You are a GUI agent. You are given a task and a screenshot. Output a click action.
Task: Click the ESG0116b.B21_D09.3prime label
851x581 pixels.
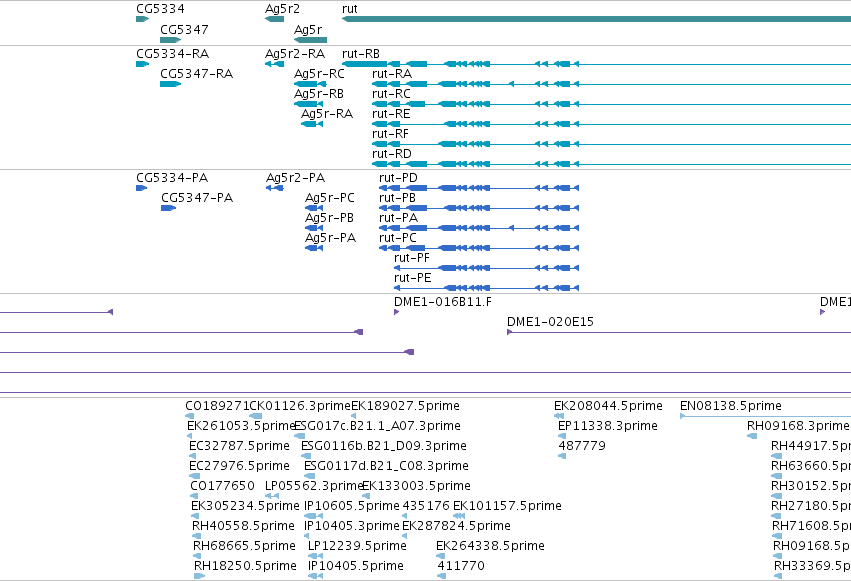coord(384,446)
